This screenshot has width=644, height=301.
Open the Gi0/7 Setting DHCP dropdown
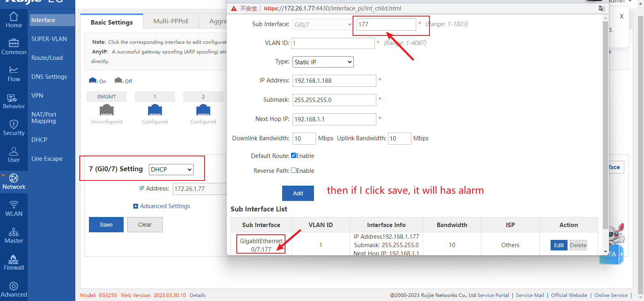point(171,170)
